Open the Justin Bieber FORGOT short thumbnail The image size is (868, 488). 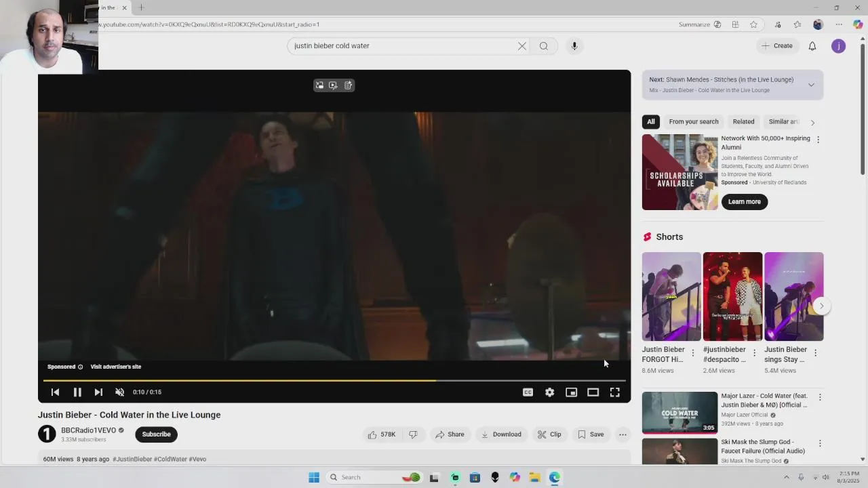tap(671, 296)
